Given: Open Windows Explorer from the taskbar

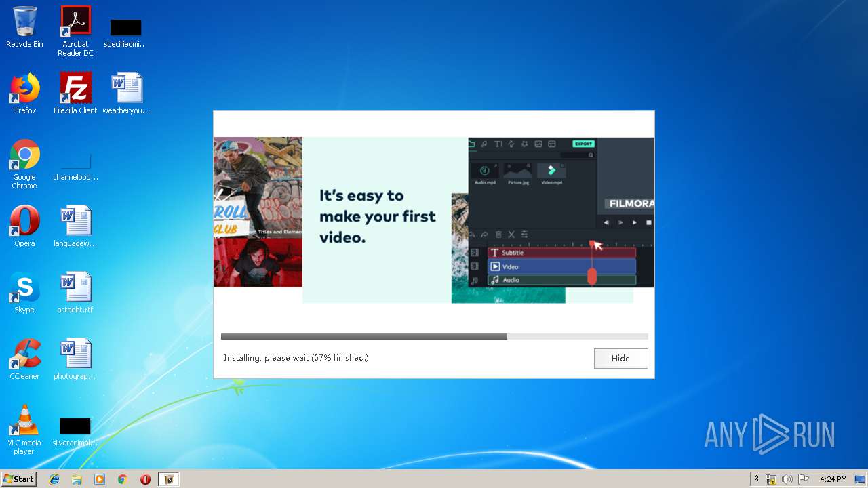Looking at the screenshot, I should pyautogui.click(x=77, y=479).
